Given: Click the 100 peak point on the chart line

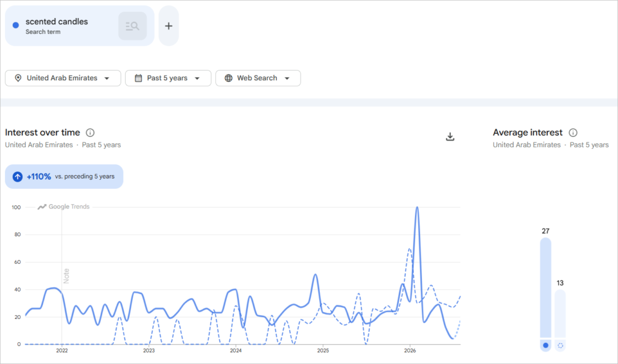Looking at the screenshot, I should point(417,208).
